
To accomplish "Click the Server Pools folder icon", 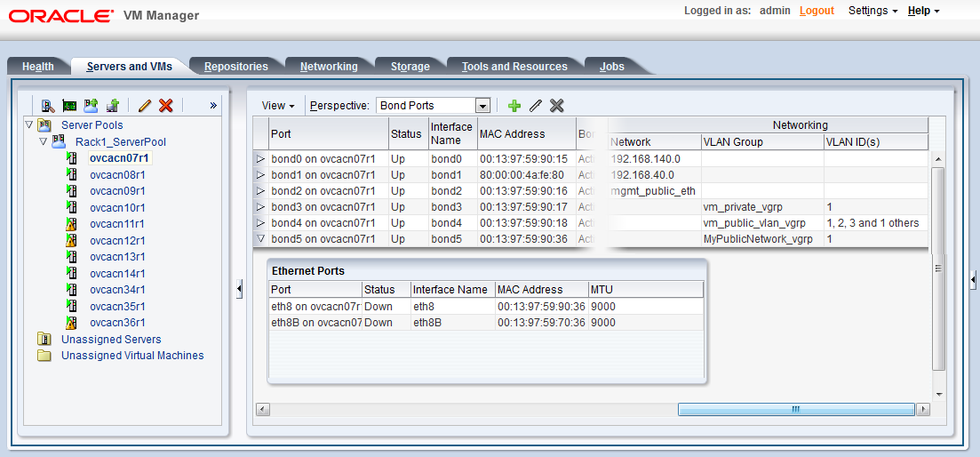I will [x=44, y=125].
